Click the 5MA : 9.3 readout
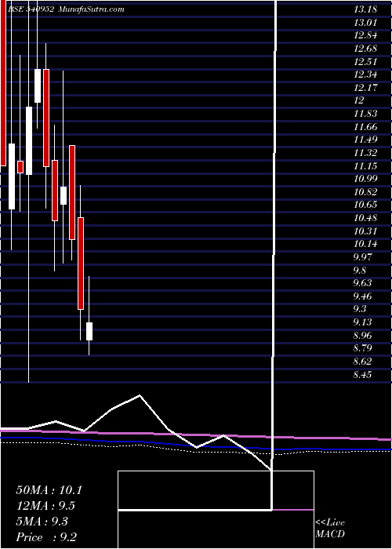The height and width of the screenshot is (549, 392). click(x=42, y=522)
